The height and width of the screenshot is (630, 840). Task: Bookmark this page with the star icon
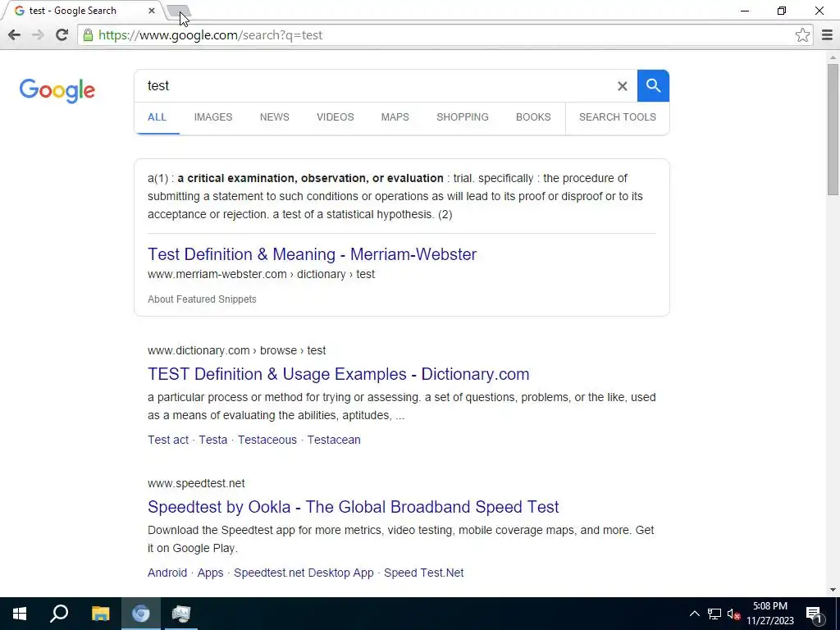point(802,35)
